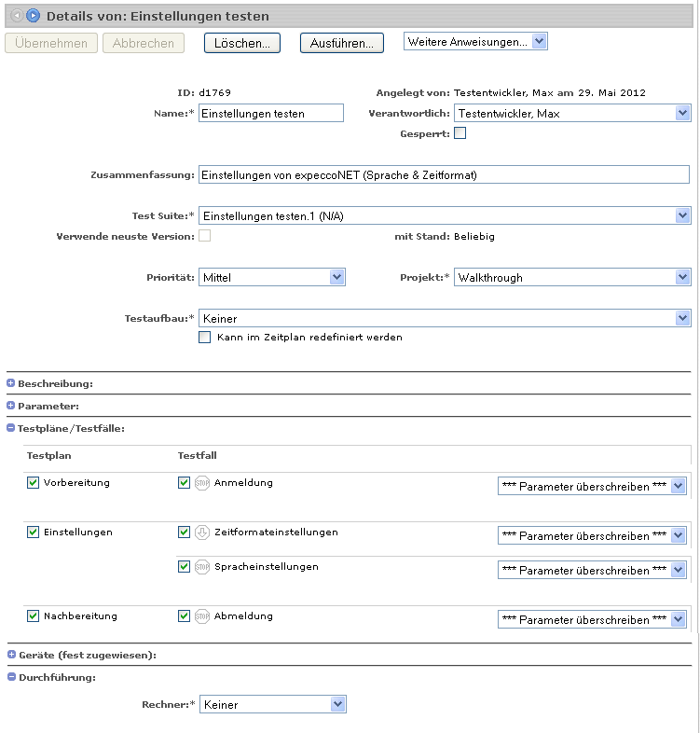700x733 pixels.
Task: Click the stop icon beside Anmeldung
Action: pyautogui.click(x=202, y=483)
